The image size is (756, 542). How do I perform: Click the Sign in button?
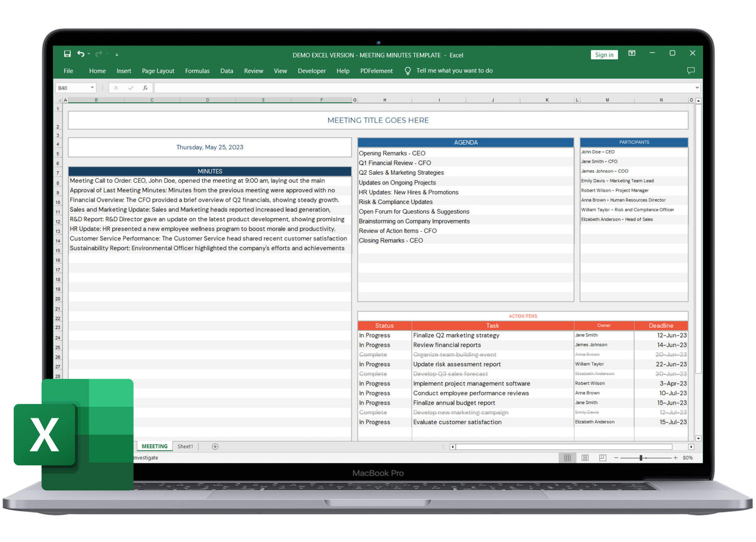pyautogui.click(x=604, y=54)
